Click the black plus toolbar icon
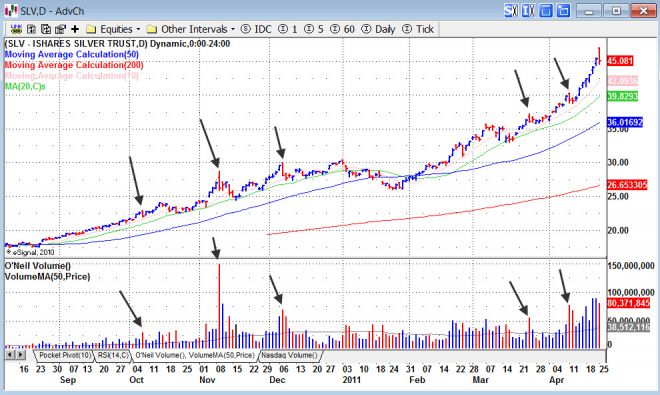 point(75,29)
